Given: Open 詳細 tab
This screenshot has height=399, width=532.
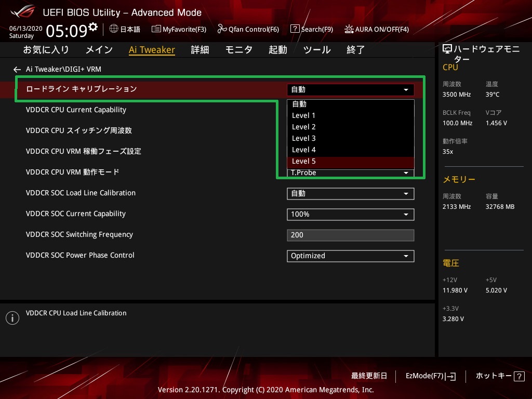Looking at the screenshot, I should [x=200, y=50].
